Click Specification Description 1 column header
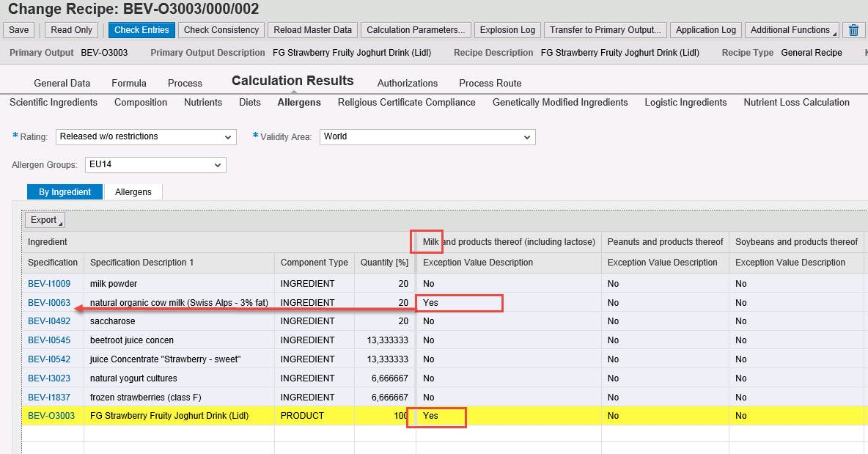This screenshot has width=868, height=454. pos(180,263)
